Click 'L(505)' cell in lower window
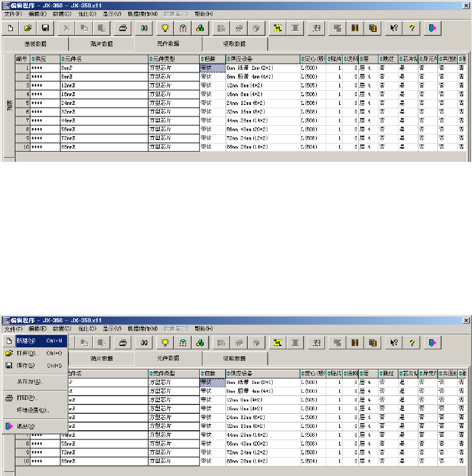Viewport: 472px width, 476px height. (313, 399)
